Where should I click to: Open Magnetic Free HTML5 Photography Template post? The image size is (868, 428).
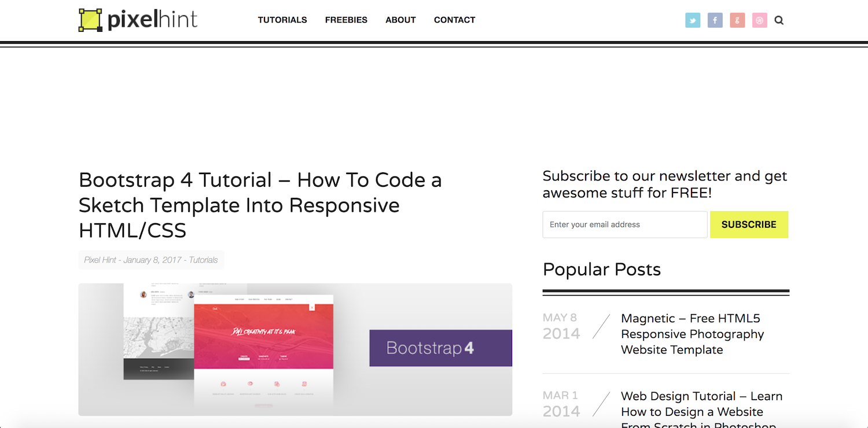click(x=693, y=334)
